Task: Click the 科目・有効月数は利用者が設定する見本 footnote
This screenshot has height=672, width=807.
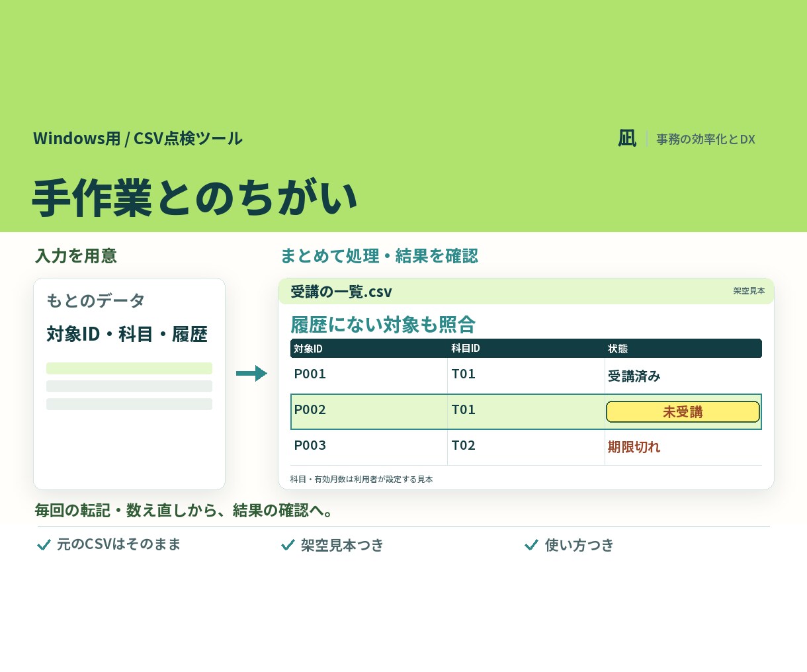Action: (361, 479)
